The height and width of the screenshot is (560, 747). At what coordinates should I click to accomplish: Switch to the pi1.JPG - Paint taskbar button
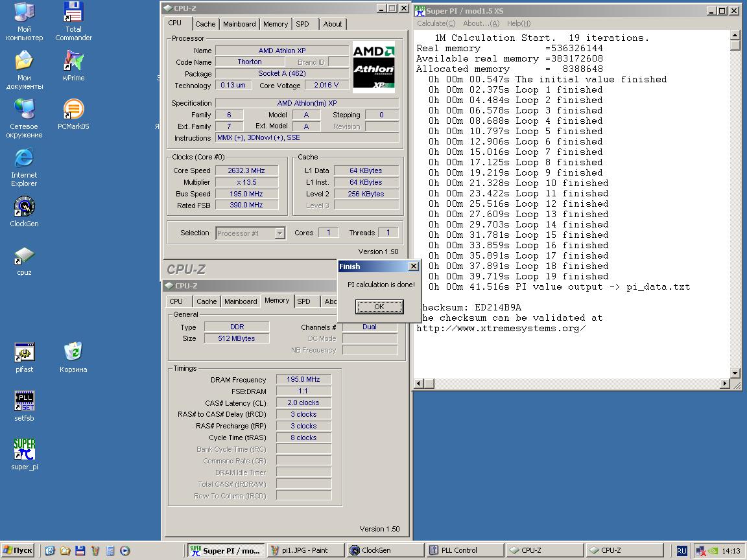point(305,550)
